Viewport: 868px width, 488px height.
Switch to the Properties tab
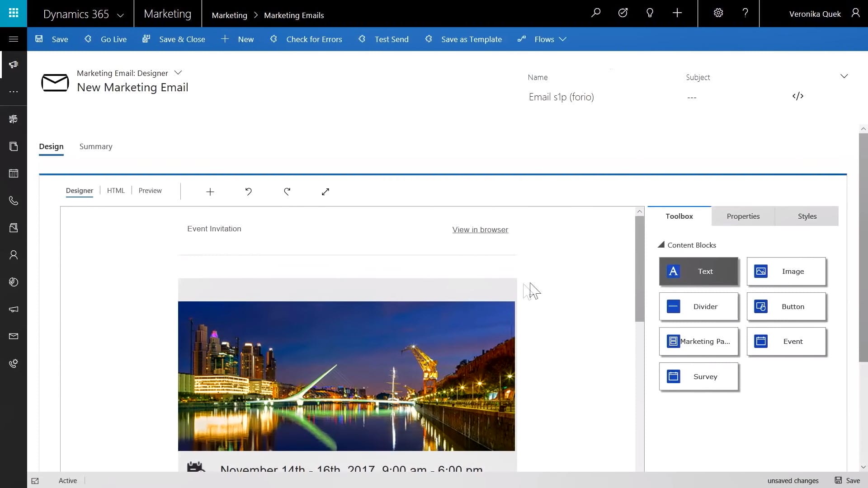pos(743,216)
